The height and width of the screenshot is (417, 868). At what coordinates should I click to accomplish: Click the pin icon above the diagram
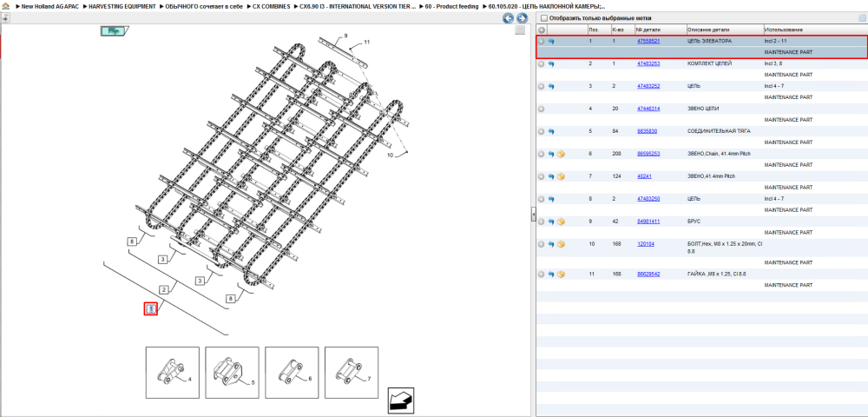click(5, 17)
